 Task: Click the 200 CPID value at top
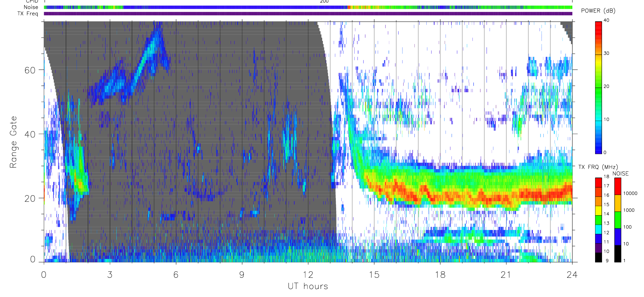point(324,1)
